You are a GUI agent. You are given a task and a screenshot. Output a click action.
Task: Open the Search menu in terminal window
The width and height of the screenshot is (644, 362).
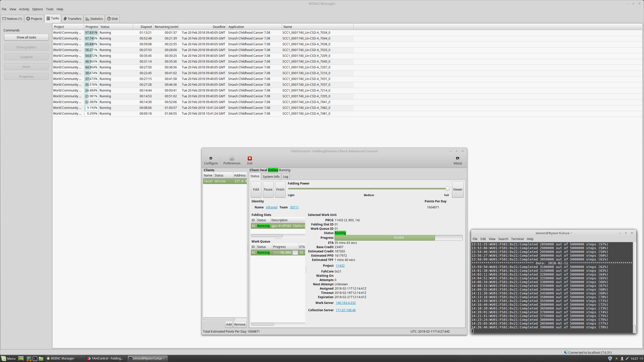[x=503, y=239]
